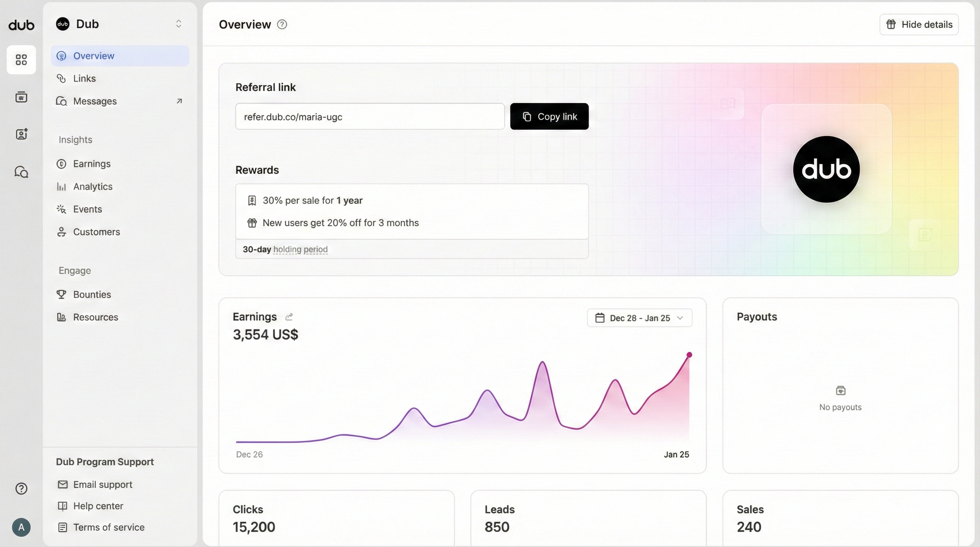Viewport: 980px width, 547px height.
Task: Open the payouts icon in left rail
Action: click(21, 97)
